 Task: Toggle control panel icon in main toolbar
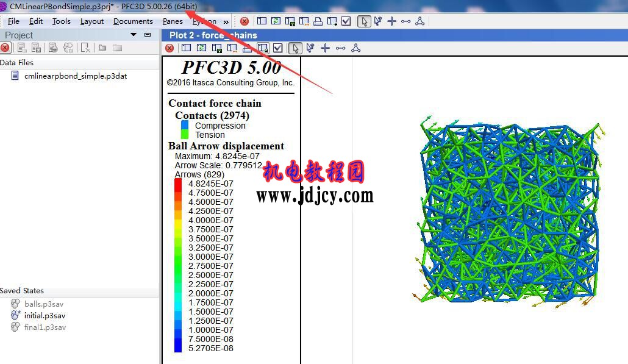(262, 21)
